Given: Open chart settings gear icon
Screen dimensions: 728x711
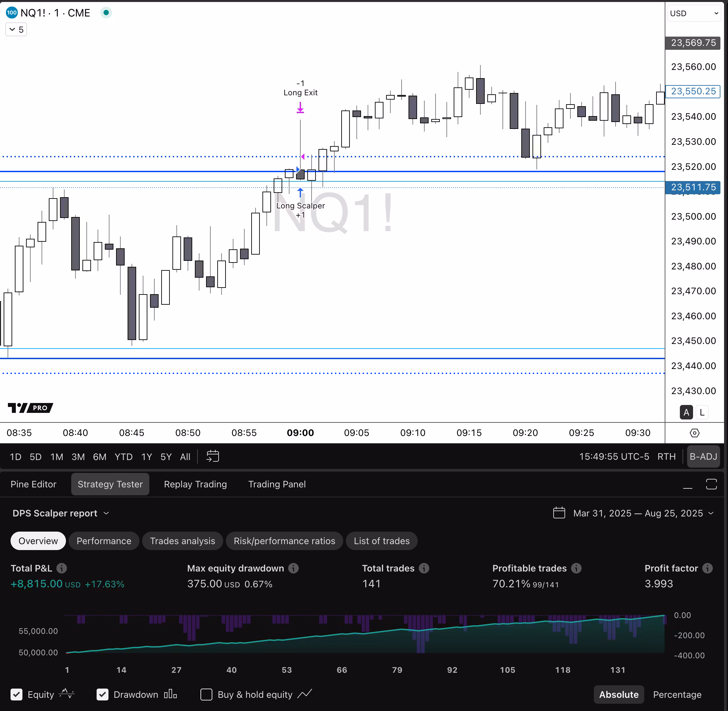Looking at the screenshot, I should point(694,433).
